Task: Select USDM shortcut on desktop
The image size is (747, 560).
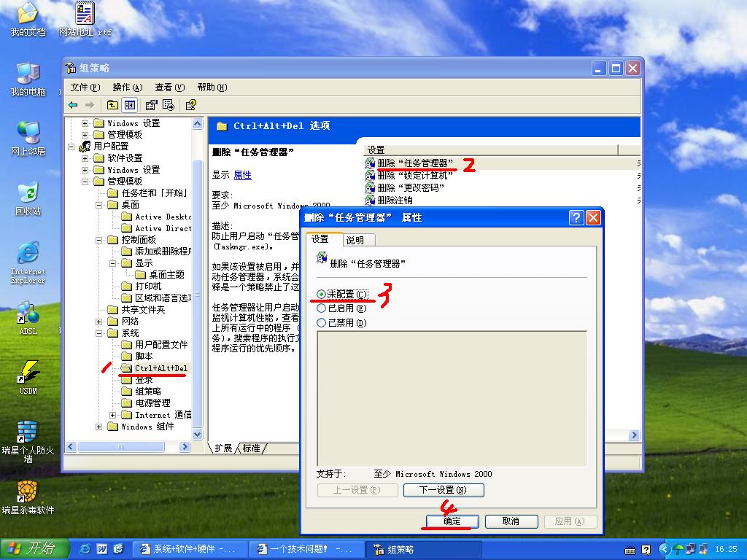Action: [28, 378]
